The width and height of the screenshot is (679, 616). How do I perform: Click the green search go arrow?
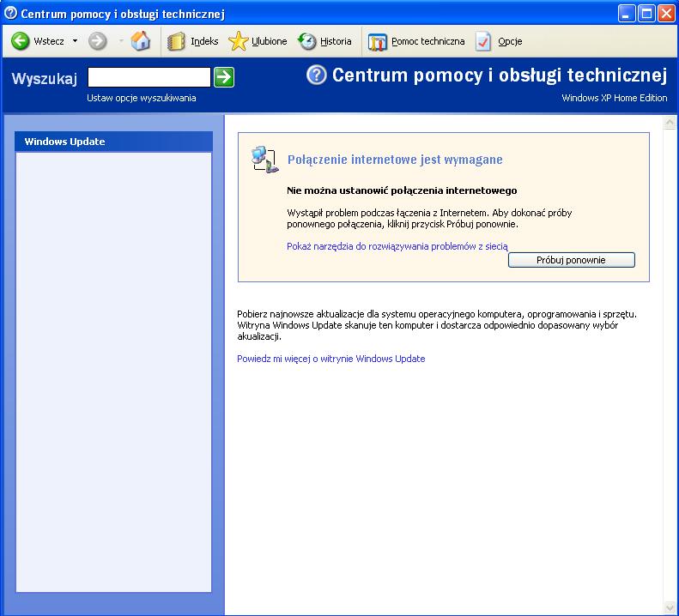tap(224, 77)
